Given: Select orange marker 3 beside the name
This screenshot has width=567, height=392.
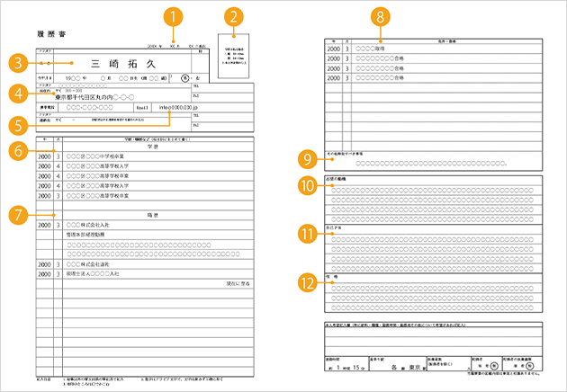Looking at the screenshot, I should point(16,63).
